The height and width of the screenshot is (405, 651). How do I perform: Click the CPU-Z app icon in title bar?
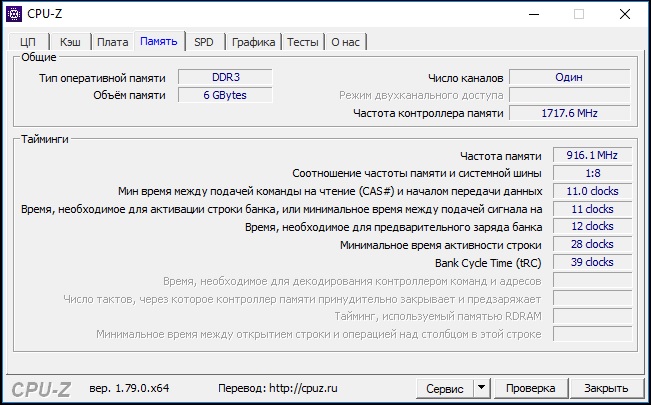coord(14,14)
